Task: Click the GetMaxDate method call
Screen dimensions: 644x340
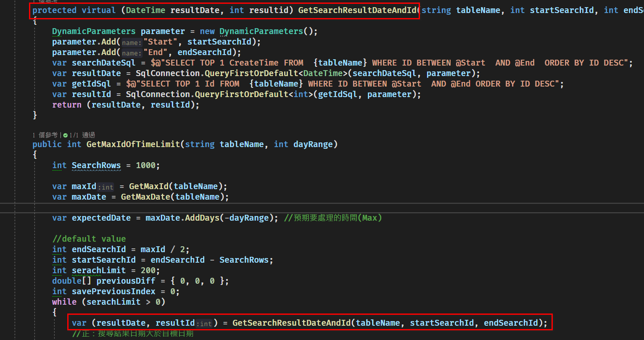Action: pyautogui.click(x=146, y=197)
